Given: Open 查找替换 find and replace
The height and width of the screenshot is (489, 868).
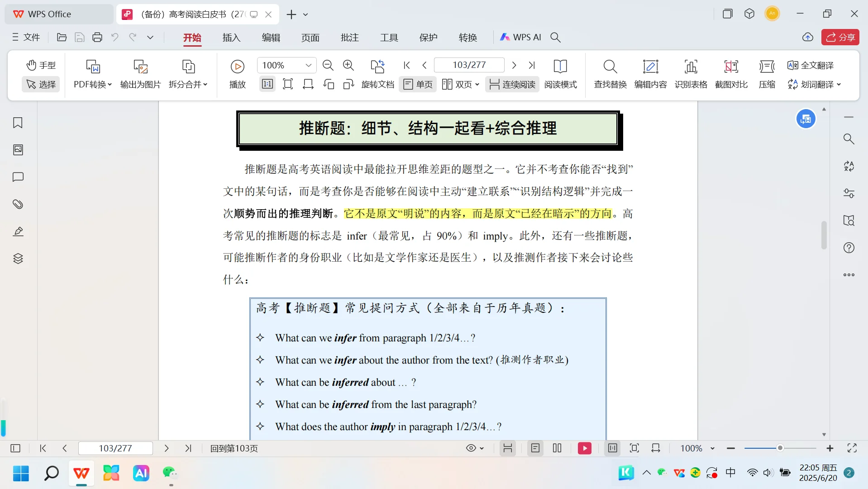Looking at the screenshot, I should (609, 74).
